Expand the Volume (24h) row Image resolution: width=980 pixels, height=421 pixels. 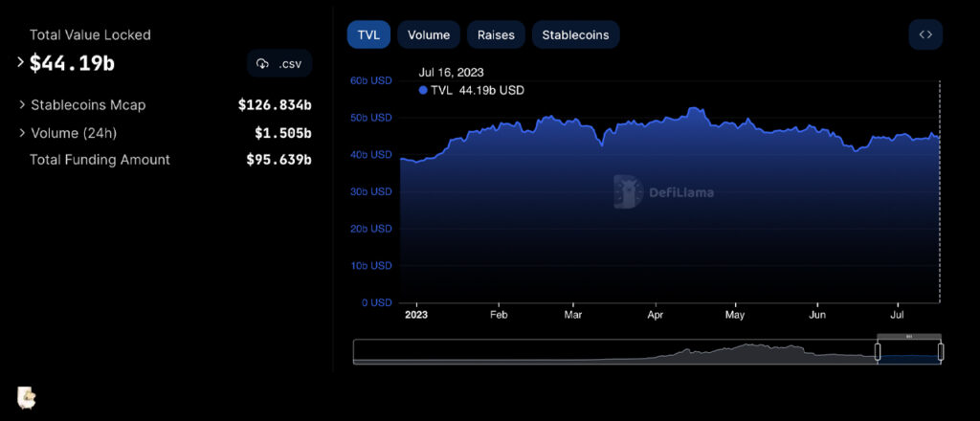coord(22,132)
